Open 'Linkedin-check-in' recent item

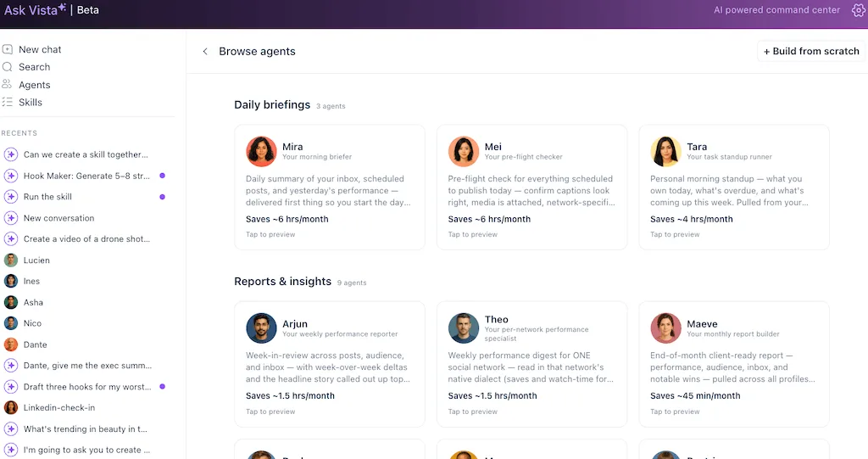[59, 407]
